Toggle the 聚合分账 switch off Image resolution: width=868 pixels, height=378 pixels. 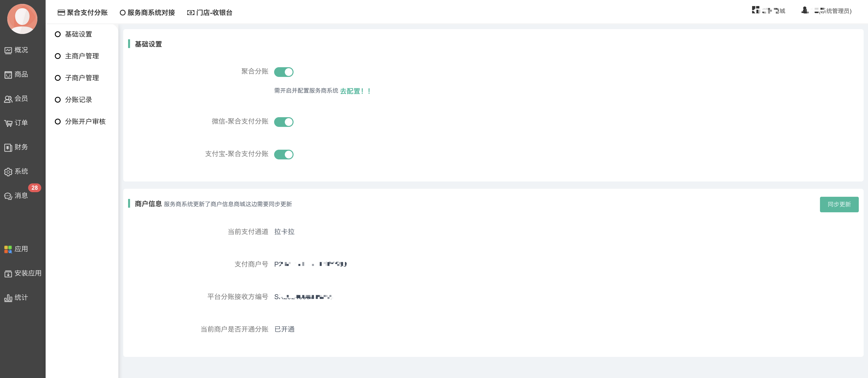[283, 72]
